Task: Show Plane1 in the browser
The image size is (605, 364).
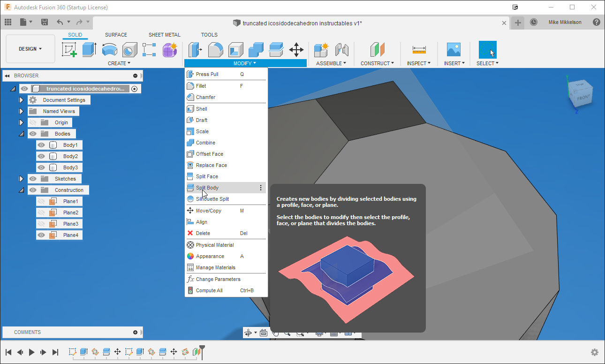Action: pyautogui.click(x=41, y=201)
